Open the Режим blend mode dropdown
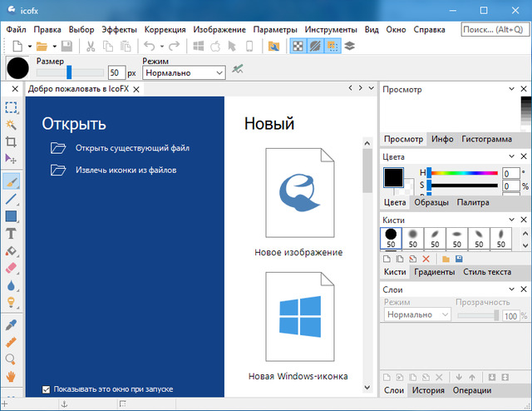Viewport: 532px width, 411px height. point(184,73)
